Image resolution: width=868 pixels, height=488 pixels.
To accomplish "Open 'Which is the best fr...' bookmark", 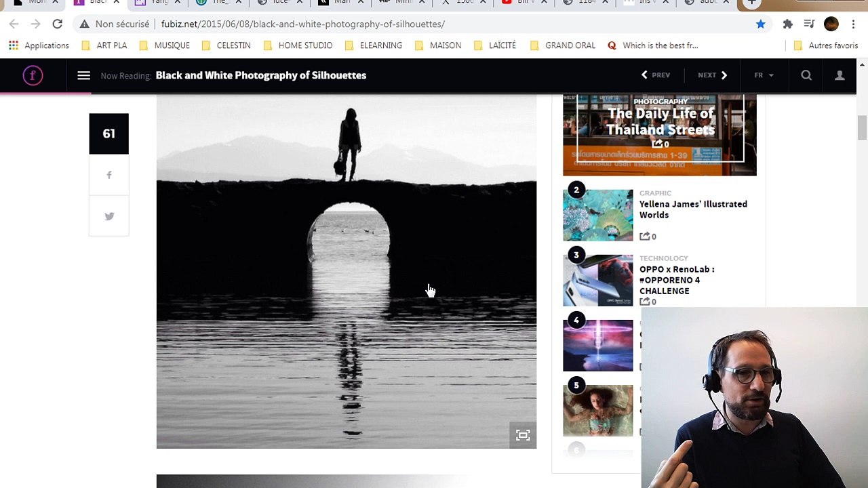I will pyautogui.click(x=653, y=45).
